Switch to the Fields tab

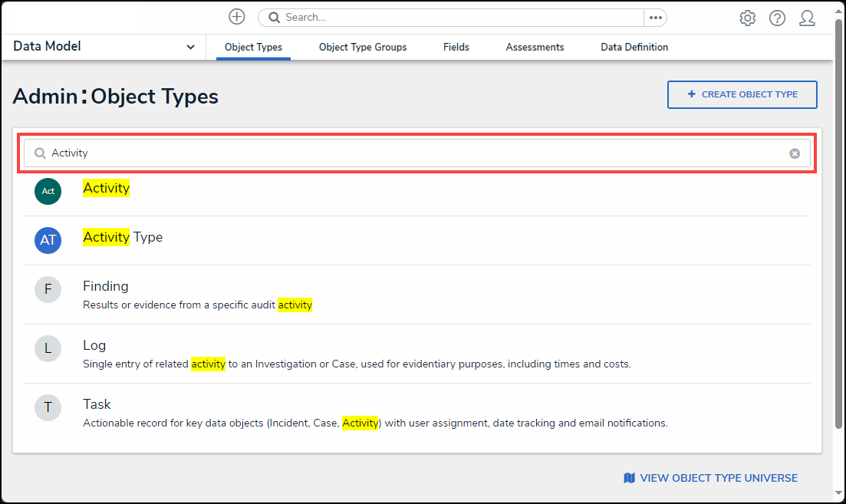[x=456, y=48]
